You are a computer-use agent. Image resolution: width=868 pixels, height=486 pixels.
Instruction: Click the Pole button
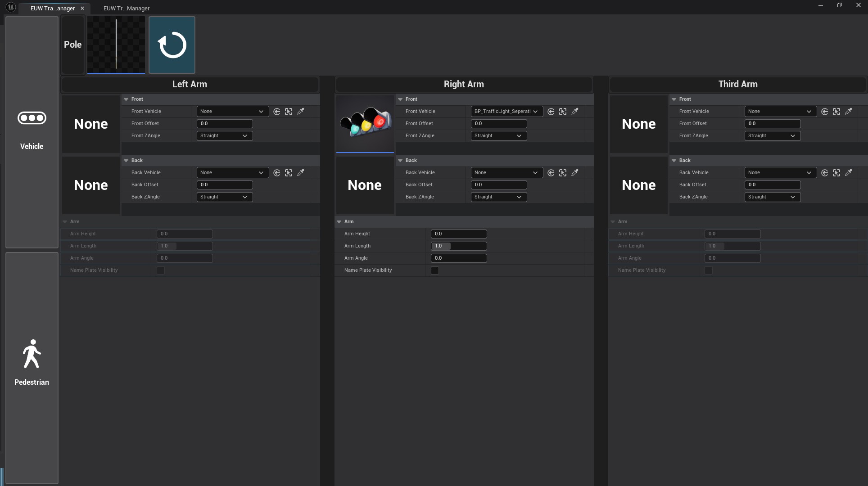click(73, 45)
